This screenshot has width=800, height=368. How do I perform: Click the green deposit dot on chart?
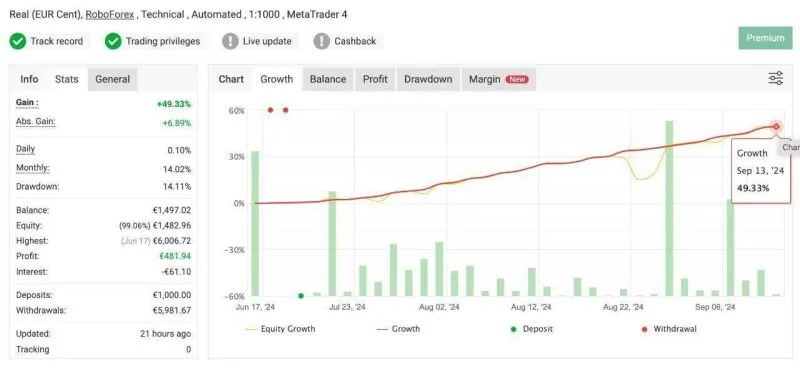[x=301, y=296]
